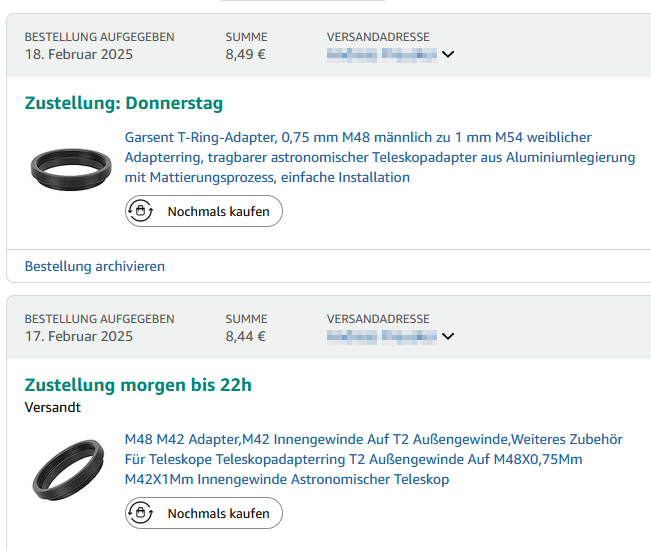Expand shipping address chevron on 17. Februar order

pos(448,336)
